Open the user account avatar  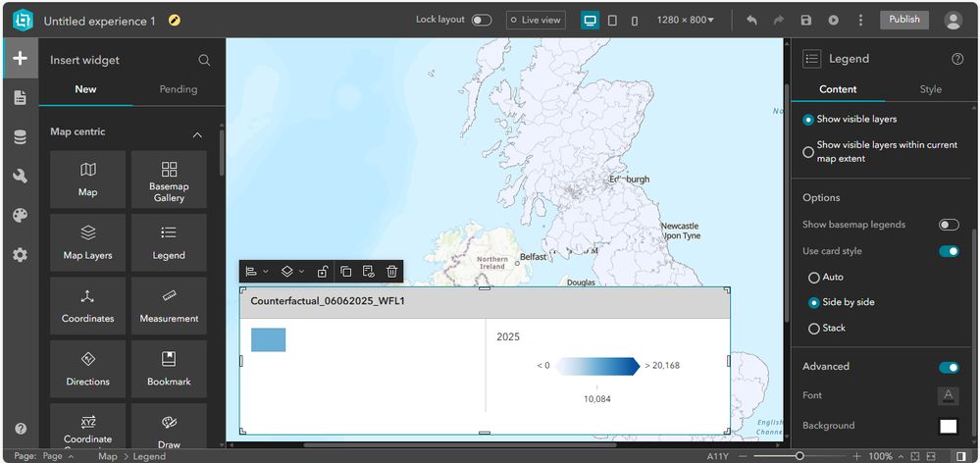(x=954, y=20)
